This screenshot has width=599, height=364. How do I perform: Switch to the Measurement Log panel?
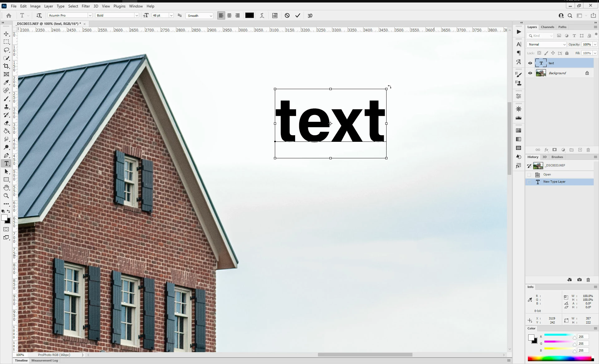45,361
